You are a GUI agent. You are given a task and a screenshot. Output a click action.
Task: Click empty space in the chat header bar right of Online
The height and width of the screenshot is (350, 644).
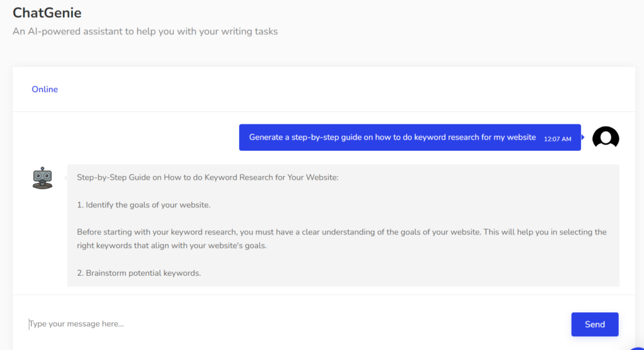click(346, 89)
